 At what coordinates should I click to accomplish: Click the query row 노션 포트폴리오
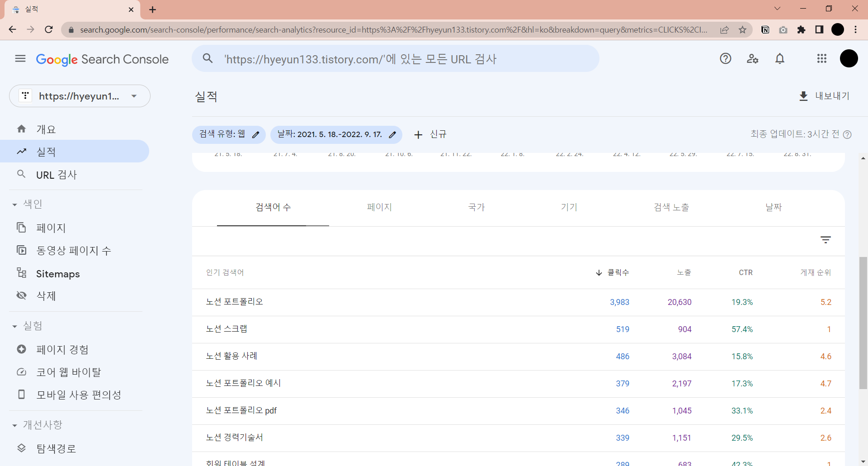[x=518, y=302]
